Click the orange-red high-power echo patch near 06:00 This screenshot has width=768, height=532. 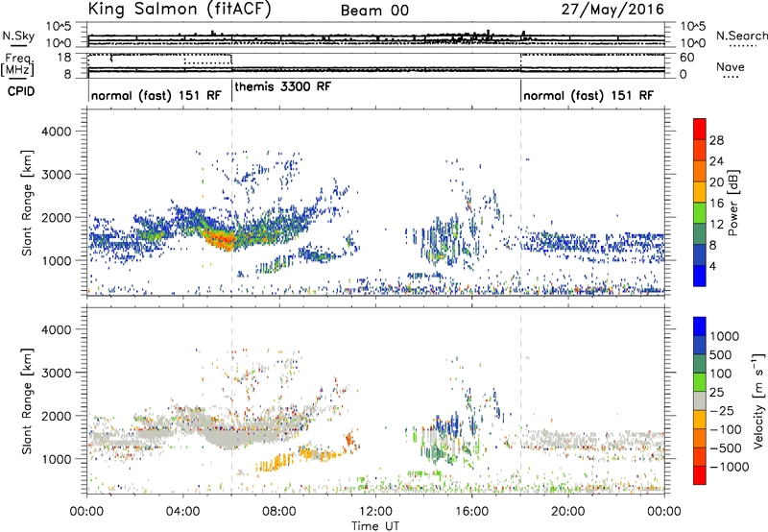221,240
